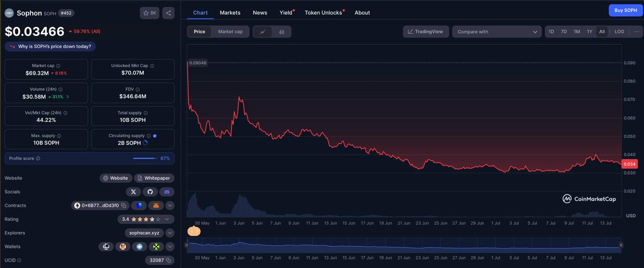Expand the Wallets list chevron
The image size is (644, 268).
170,247
